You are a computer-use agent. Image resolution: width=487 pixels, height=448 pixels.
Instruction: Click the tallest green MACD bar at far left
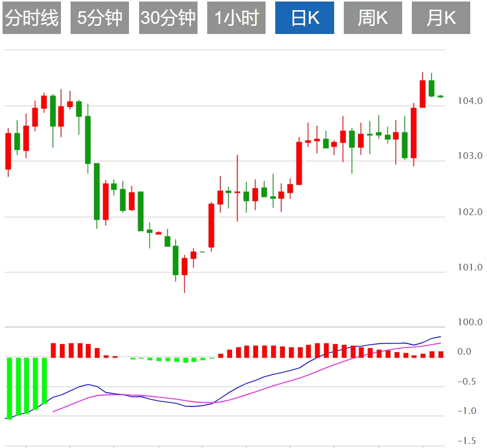(x=9, y=388)
